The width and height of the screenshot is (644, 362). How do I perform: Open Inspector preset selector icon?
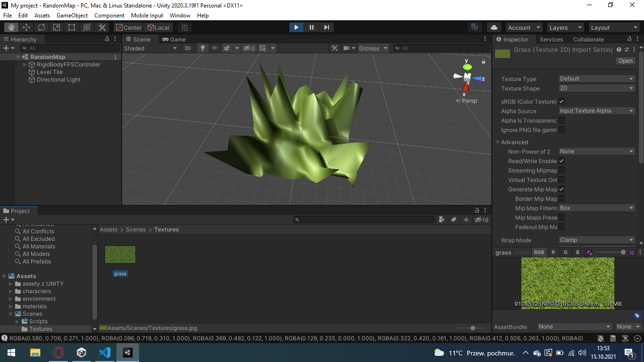click(627, 49)
